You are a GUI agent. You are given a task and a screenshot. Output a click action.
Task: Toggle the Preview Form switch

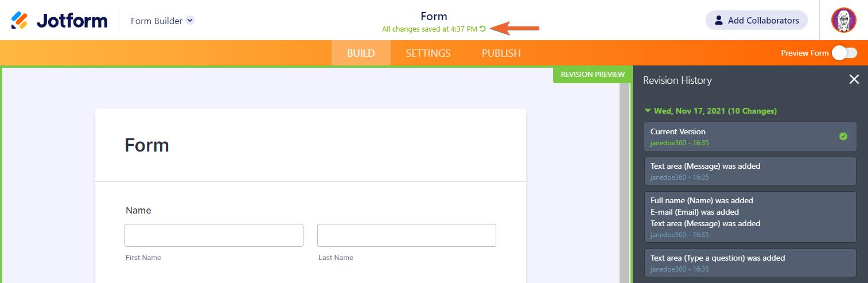click(x=844, y=53)
